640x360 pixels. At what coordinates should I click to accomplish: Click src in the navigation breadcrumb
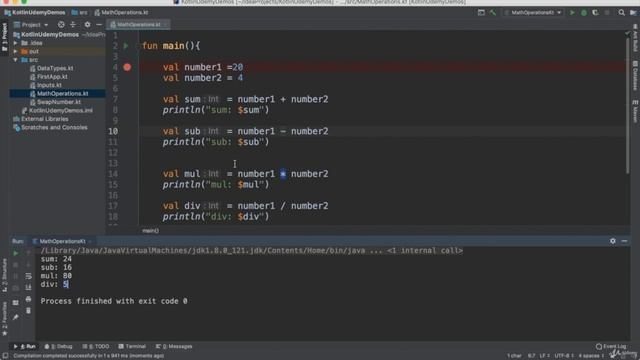point(80,13)
